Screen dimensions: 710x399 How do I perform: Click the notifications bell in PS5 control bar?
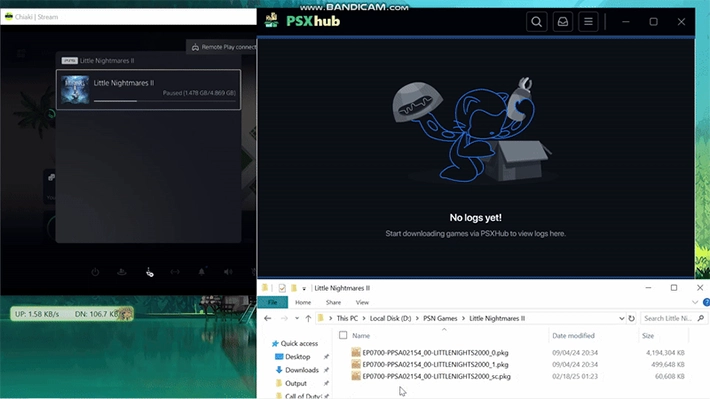(x=201, y=272)
